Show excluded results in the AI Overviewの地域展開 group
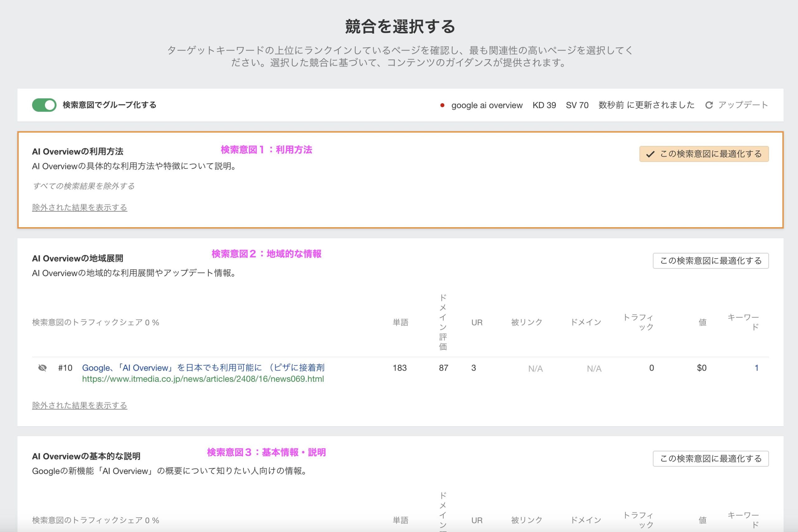Image resolution: width=798 pixels, height=532 pixels. (79, 405)
